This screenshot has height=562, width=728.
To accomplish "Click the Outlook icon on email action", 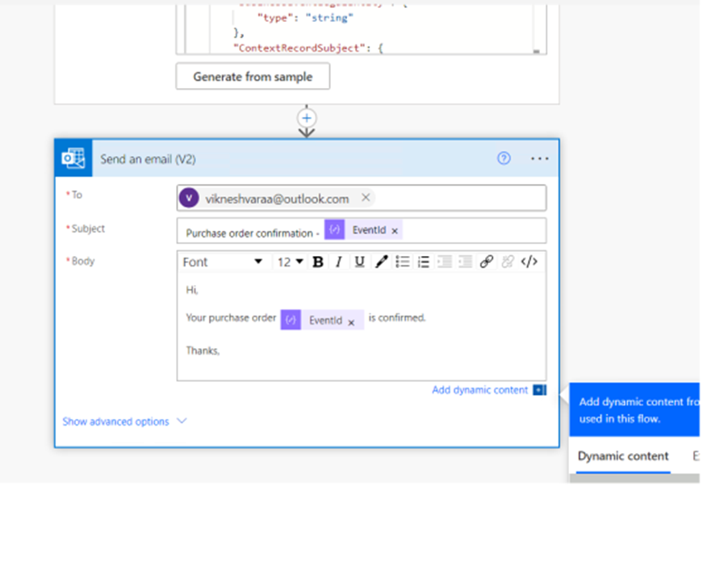I will point(73,158).
